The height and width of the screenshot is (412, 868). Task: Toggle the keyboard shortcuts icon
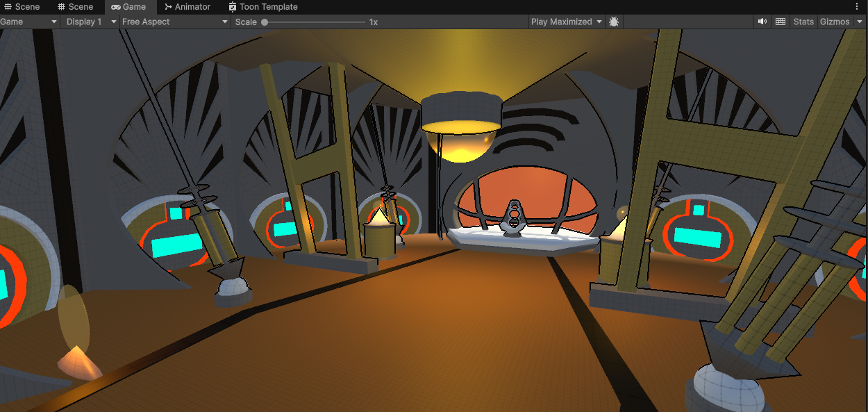781,22
